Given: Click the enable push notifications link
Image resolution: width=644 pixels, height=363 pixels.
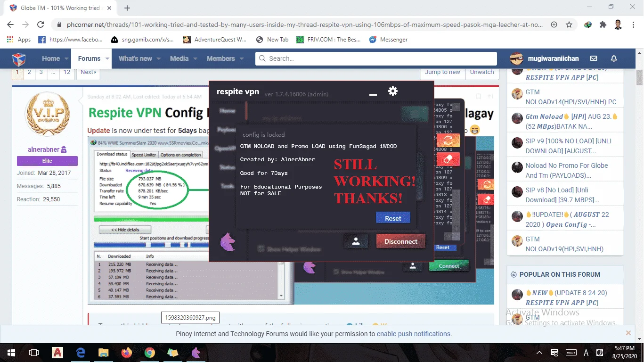Looking at the screenshot, I should click(x=413, y=334).
